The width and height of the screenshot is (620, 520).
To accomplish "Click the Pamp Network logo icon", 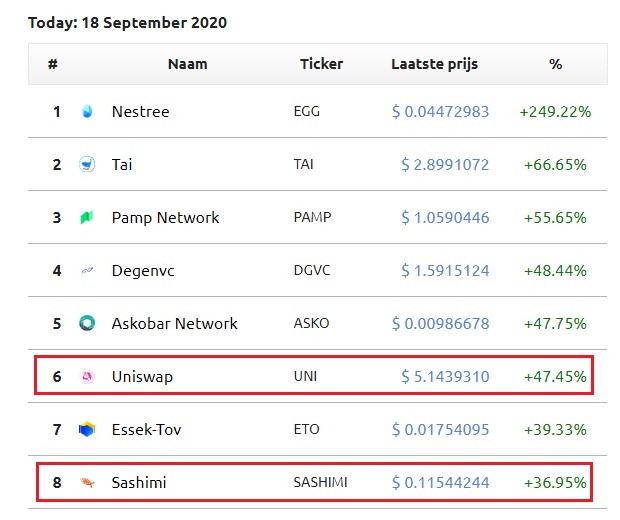I will pyautogui.click(x=87, y=218).
